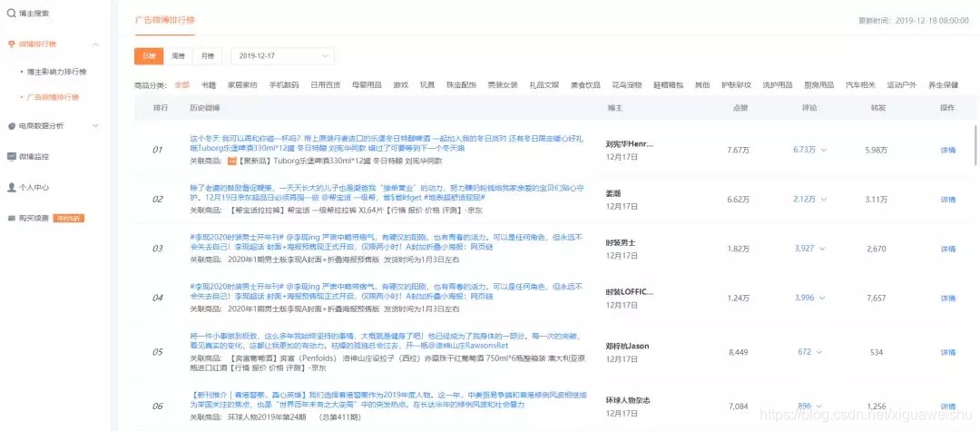980x431 pixels.
Task: Click the magnifier icon beside 博主搜索
Action: (11, 13)
